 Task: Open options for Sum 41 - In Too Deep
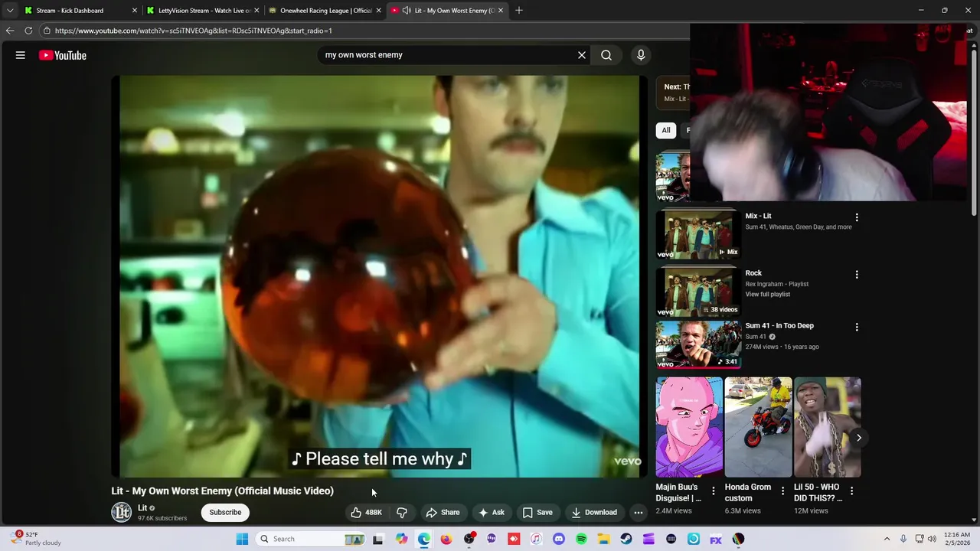pos(857,327)
